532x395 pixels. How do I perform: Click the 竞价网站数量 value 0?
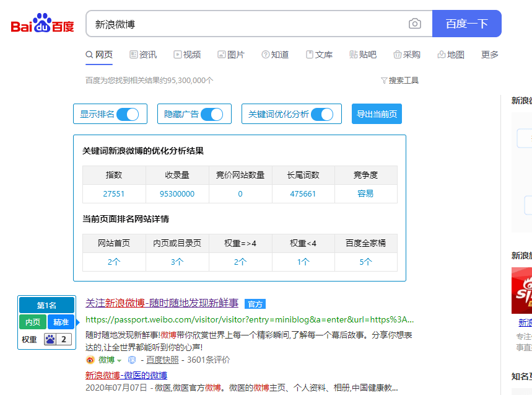(x=240, y=194)
